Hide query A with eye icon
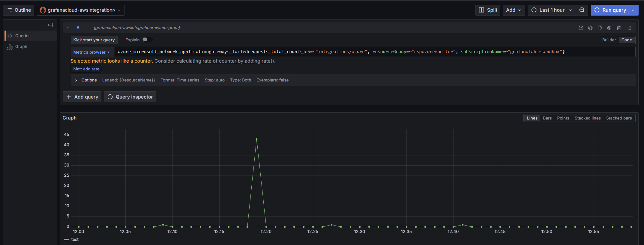 pyautogui.click(x=609, y=28)
